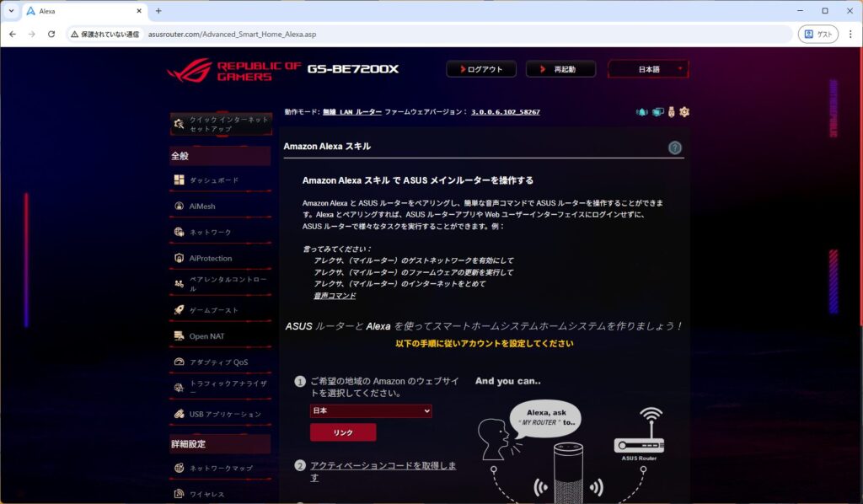The width and height of the screenshot is (863, 504).
Task: Open the browser tab search chevron
Action: point(12,11)
